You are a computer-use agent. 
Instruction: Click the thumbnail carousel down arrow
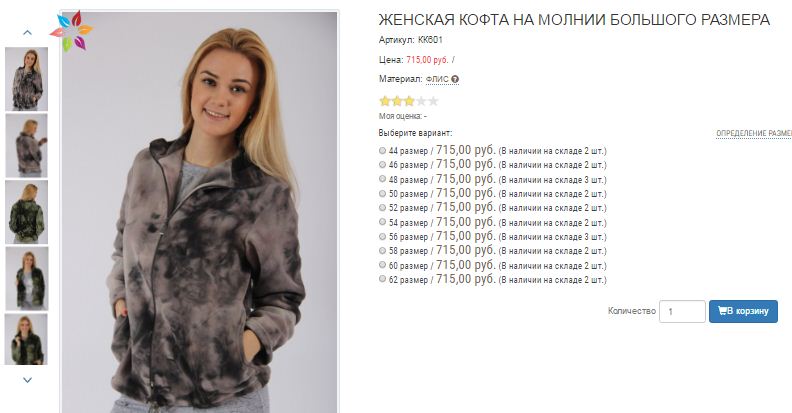tap(27, 380)
